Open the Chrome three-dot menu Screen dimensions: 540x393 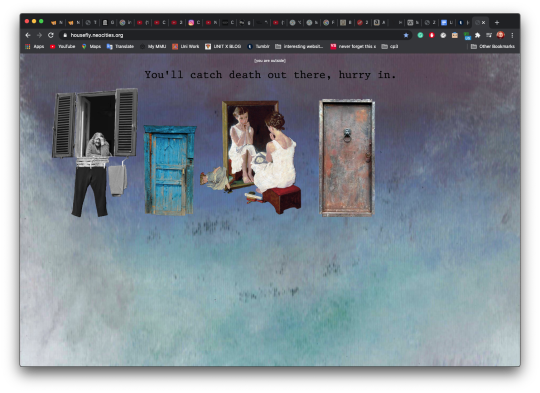click(512, 35)
